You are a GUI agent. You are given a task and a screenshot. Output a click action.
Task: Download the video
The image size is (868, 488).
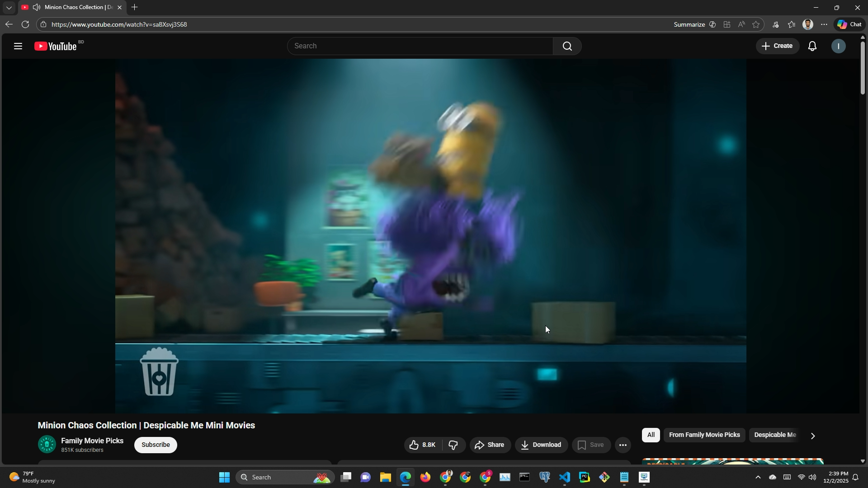click(541, 445)
